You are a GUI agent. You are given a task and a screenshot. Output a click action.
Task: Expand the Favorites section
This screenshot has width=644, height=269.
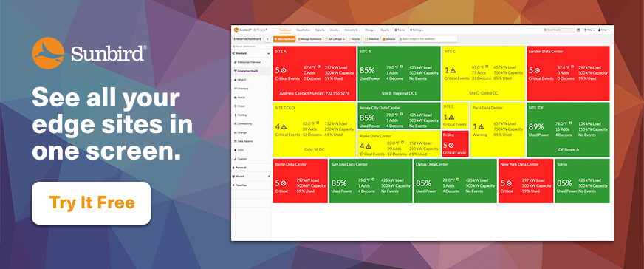pos(251,185)
